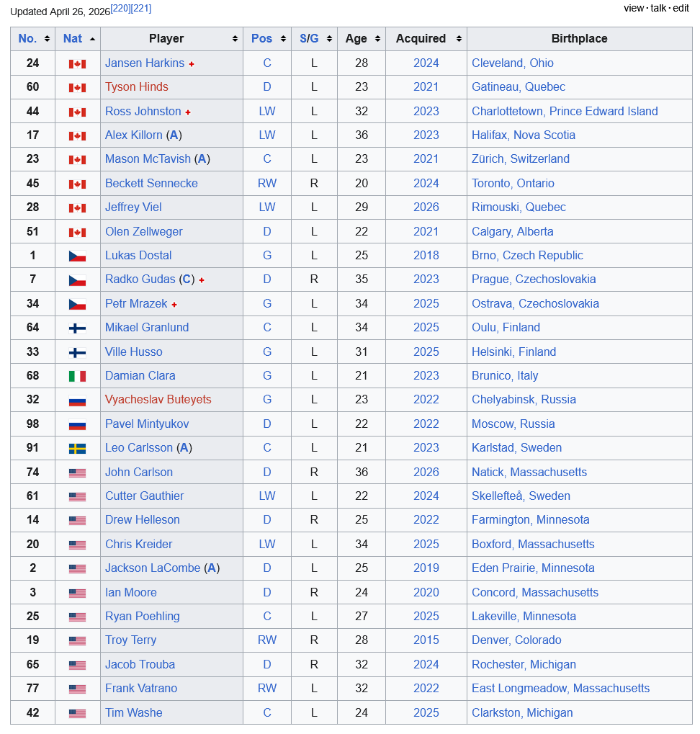Open the view link for this template
Viewport: 700px width, 734px height.
tap(634, 8)
